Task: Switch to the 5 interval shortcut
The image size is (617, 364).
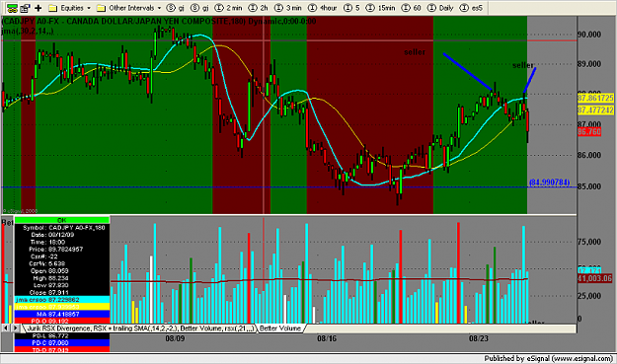Action: [x=351, y=8]
